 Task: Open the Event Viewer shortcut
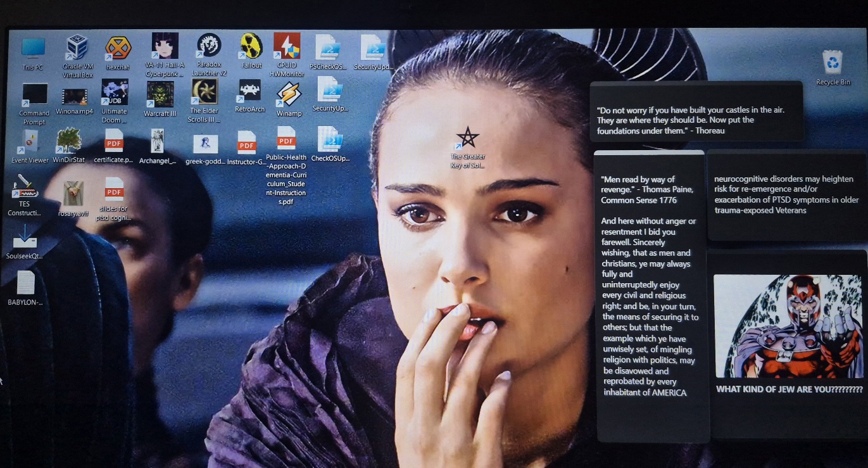pos(30,146)
